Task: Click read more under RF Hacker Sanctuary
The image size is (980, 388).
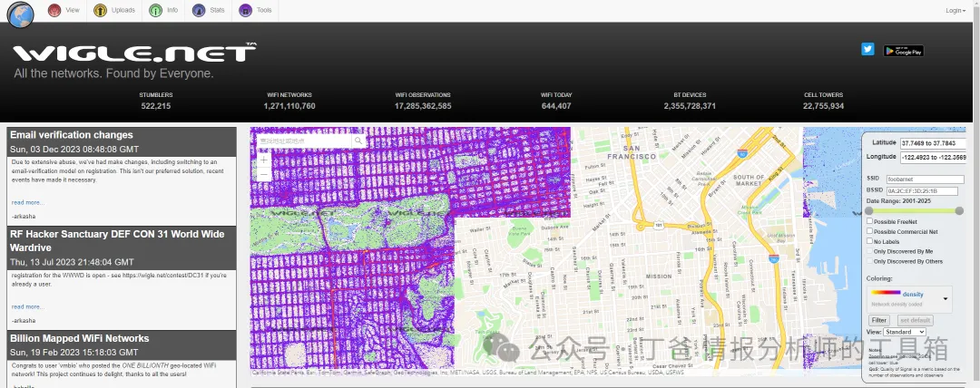Action: tap(27, 306)
